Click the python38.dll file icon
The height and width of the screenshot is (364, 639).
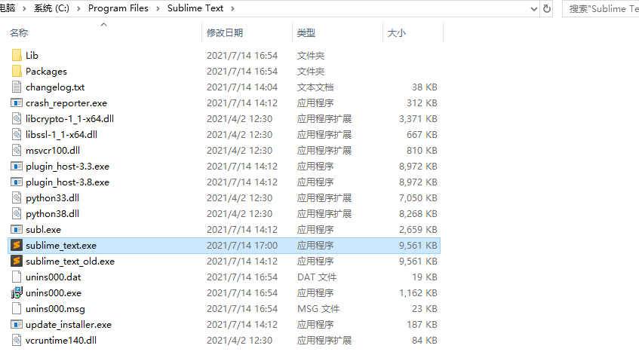(x=17, y=214)
